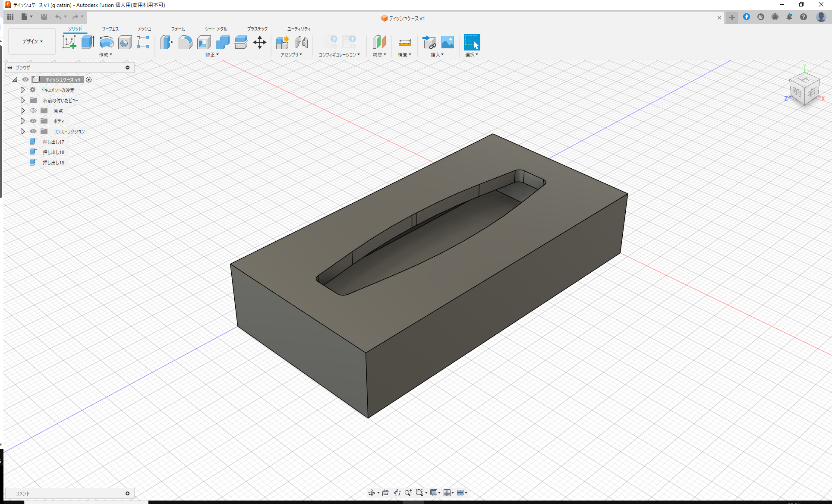Switch to the シート メタル tab
The image size is (832, 504).
pyautogui.click(x=215, y=28)
